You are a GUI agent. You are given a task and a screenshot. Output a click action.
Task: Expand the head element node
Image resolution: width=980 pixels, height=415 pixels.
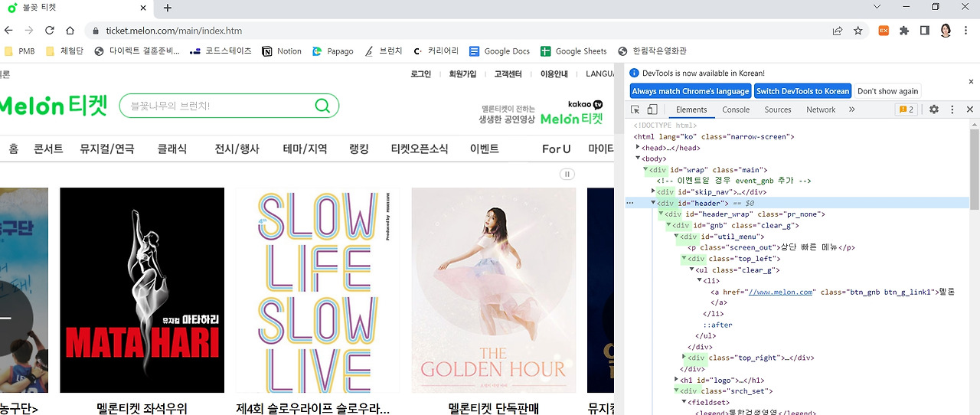tap(639, 147)
